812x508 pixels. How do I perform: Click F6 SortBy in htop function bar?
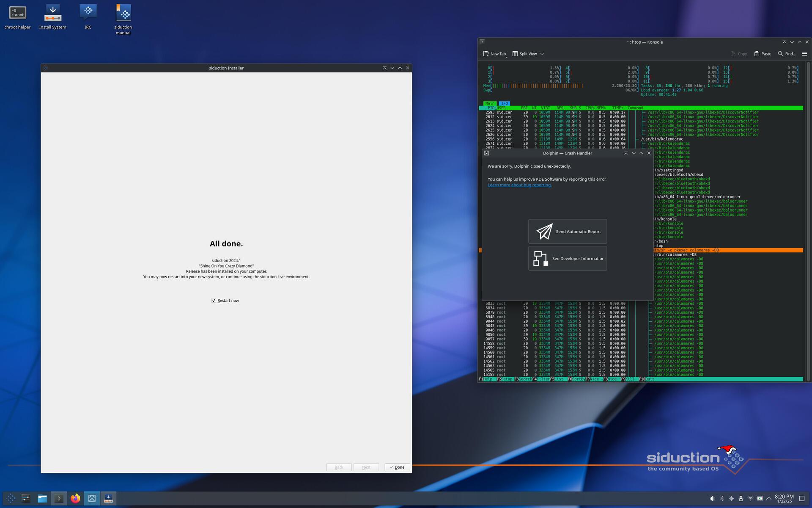576,379
